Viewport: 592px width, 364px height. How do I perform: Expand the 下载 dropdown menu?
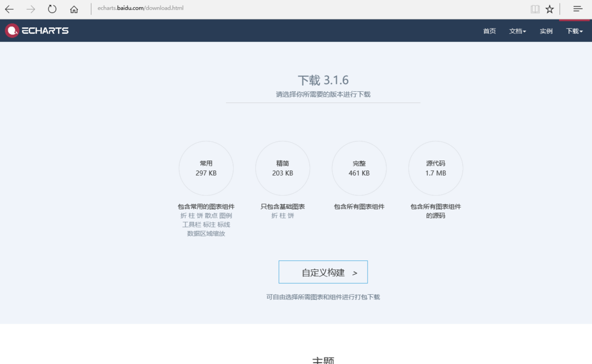pyautogui.click(x=574, y=31)
